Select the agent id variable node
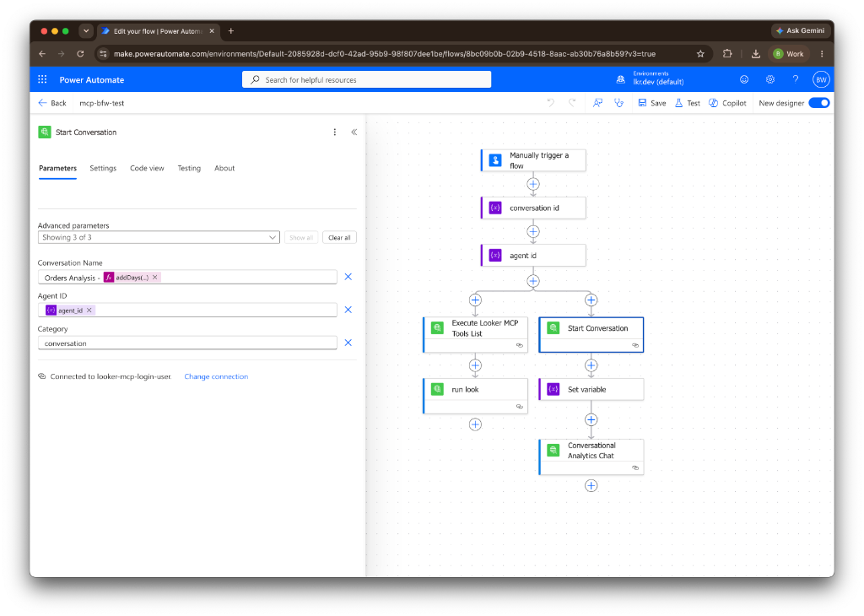864x616 pixels. click(x=533, y=255)
